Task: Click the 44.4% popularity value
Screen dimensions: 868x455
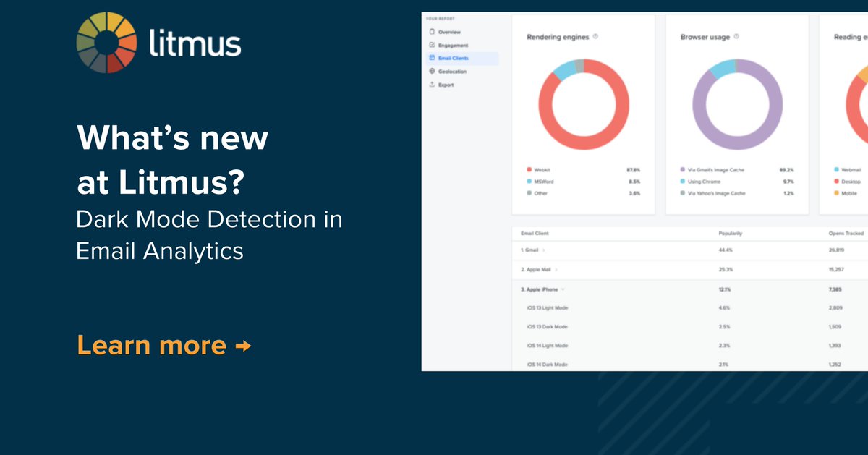Action: 726,250
